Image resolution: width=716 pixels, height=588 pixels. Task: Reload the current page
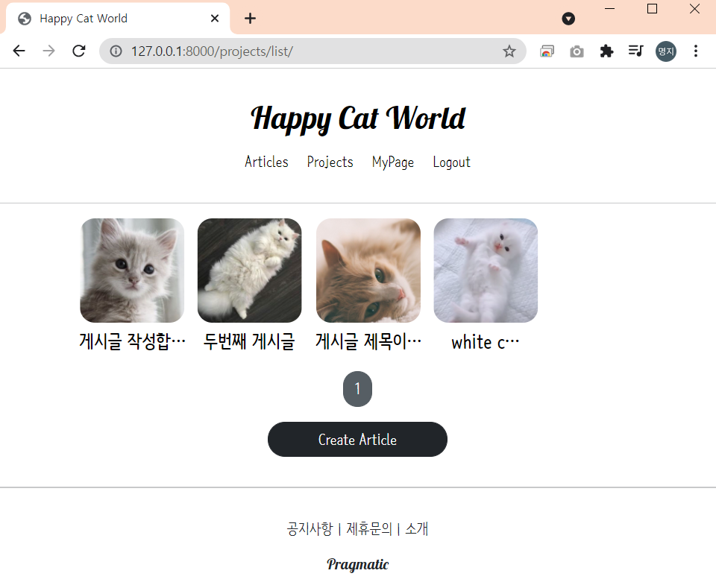tap(79, 51)
